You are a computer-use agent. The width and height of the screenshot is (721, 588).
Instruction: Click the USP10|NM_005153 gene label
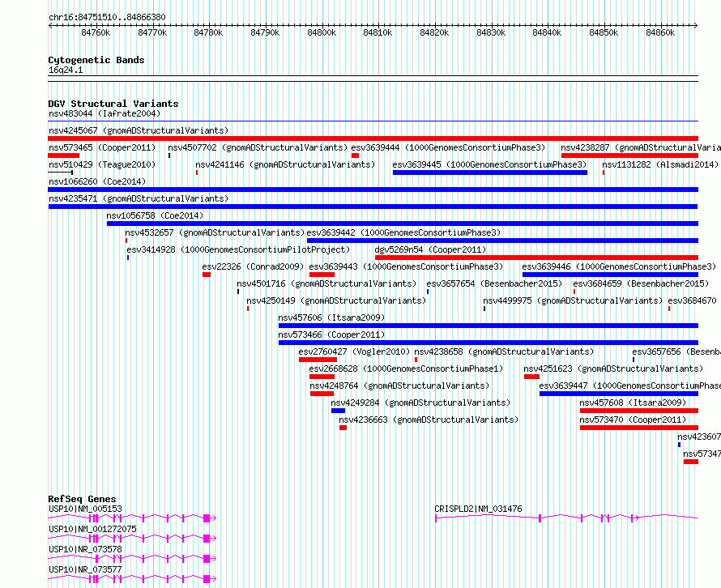coord(86,509)
